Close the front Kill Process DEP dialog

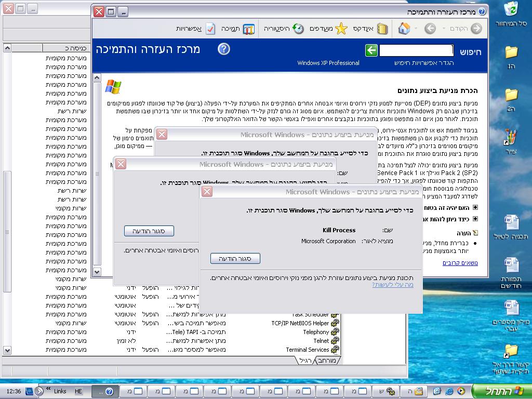pos(207,192)
